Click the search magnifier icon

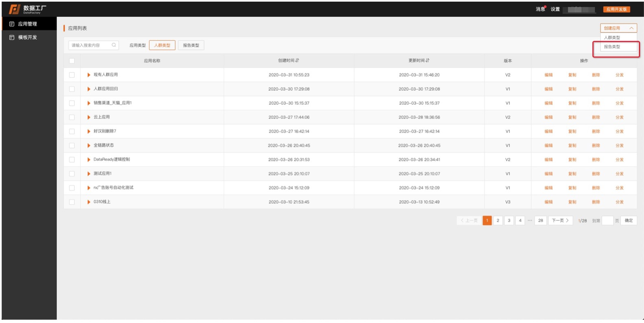[x=114, y=45]
